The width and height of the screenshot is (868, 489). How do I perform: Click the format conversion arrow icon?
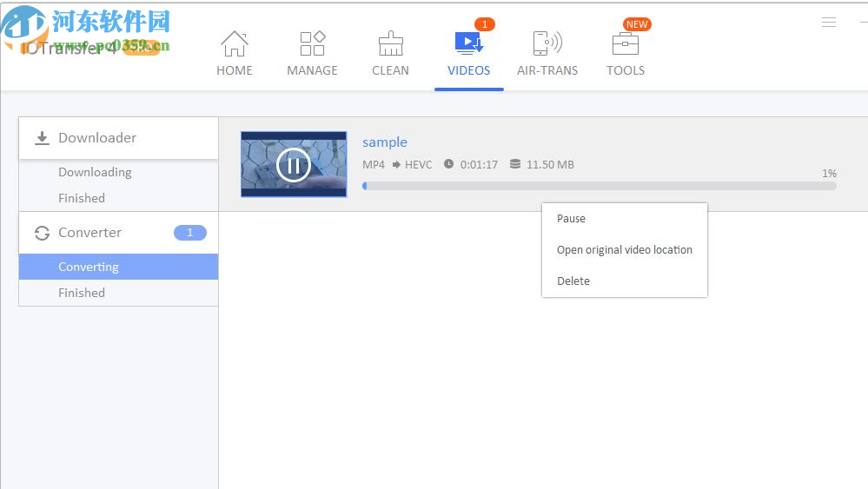click(396, 164)
